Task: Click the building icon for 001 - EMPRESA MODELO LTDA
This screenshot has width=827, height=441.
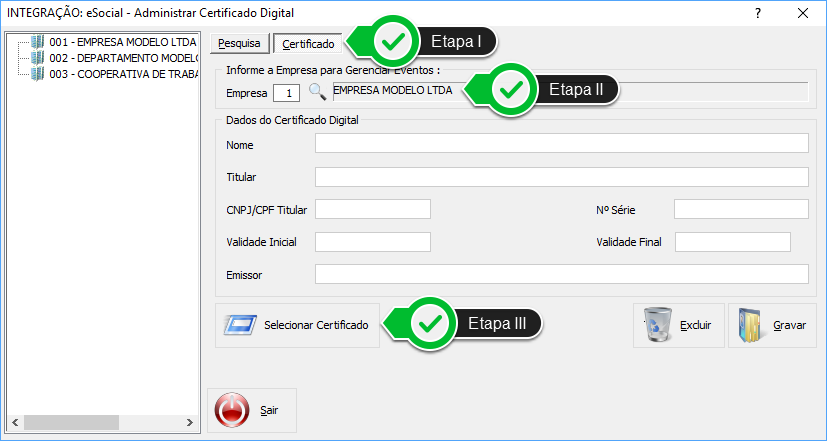Action: [37, 42]
